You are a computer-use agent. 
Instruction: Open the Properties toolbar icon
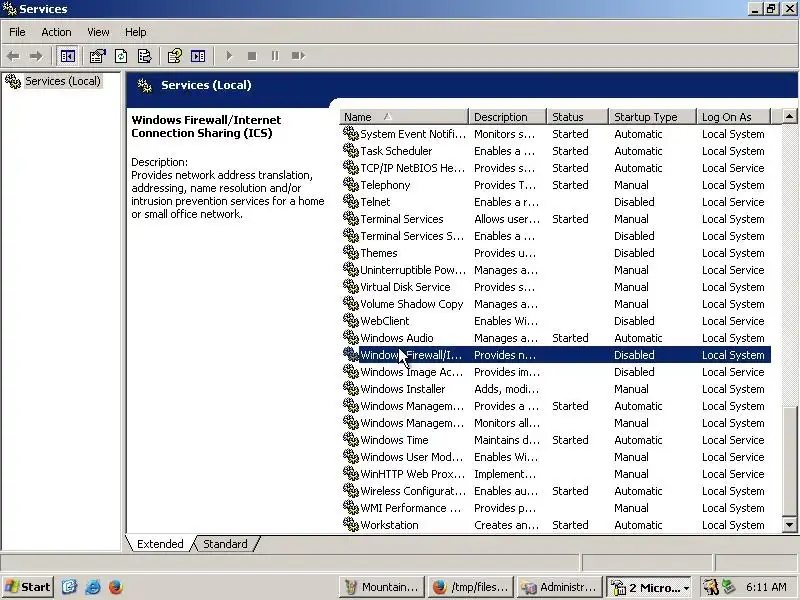(x=97, y=56)
